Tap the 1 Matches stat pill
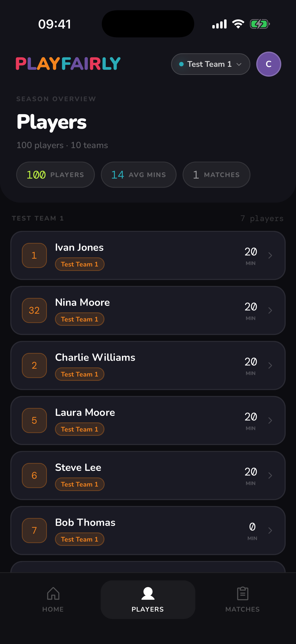The height and width of the screenshot is (644, 296). (216, 174)
